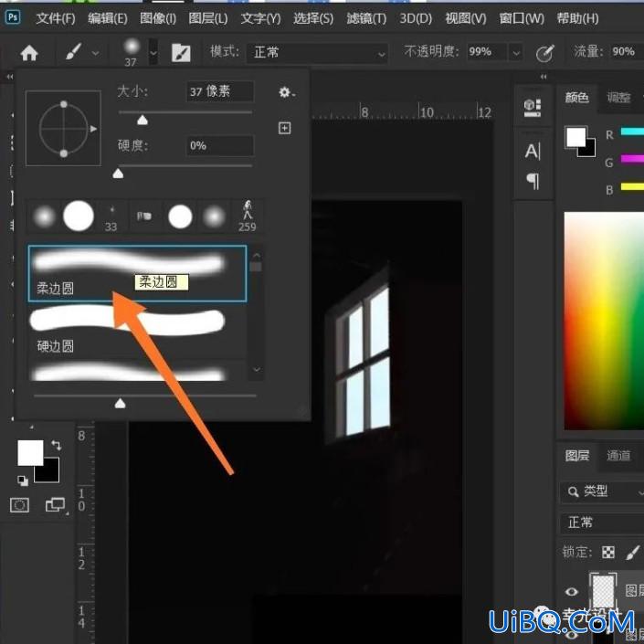Screen dimensions: 644x644
Task: Switch to the 颜色 panel tab
Action: click(576, 98)
